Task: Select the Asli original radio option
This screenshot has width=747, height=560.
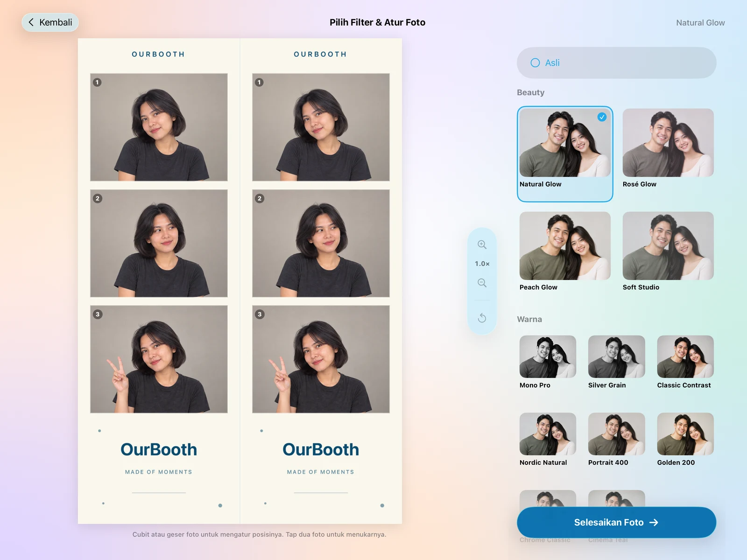Action: click(616, 63)
